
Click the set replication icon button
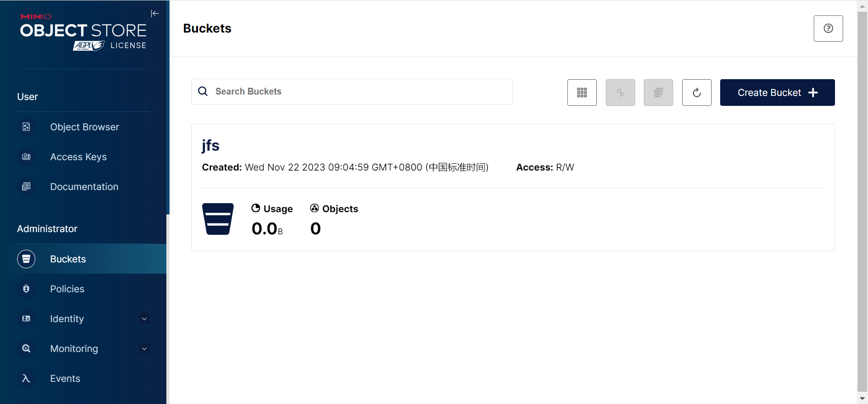click(620, 93)
